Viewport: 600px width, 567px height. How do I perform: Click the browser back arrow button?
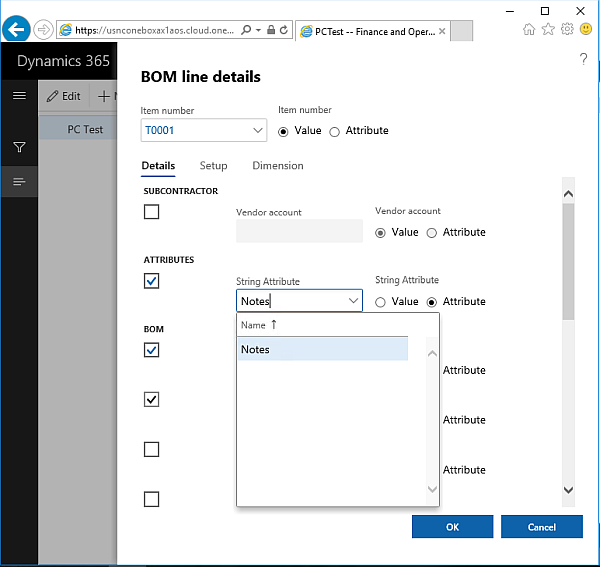click(16, 29)
